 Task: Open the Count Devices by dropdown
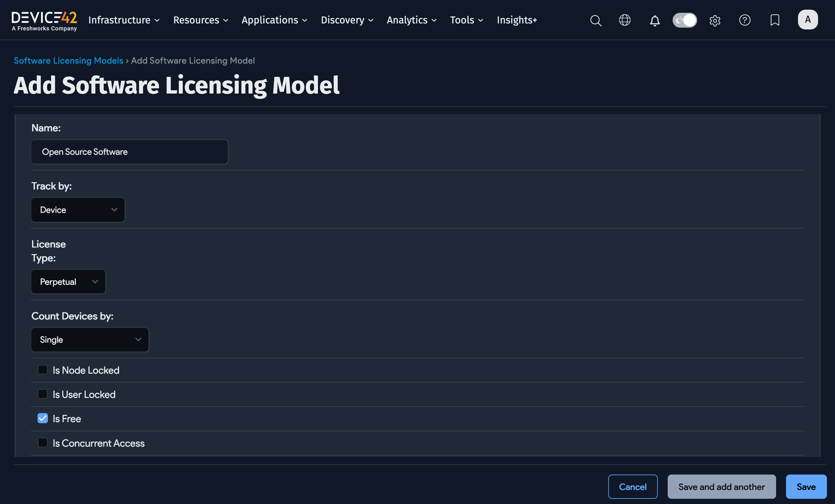pos(89,339)
